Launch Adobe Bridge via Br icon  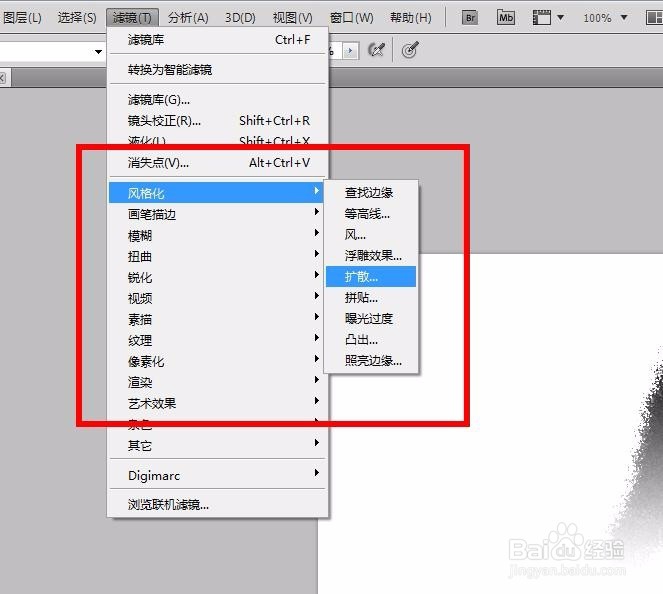coord(469,18)
